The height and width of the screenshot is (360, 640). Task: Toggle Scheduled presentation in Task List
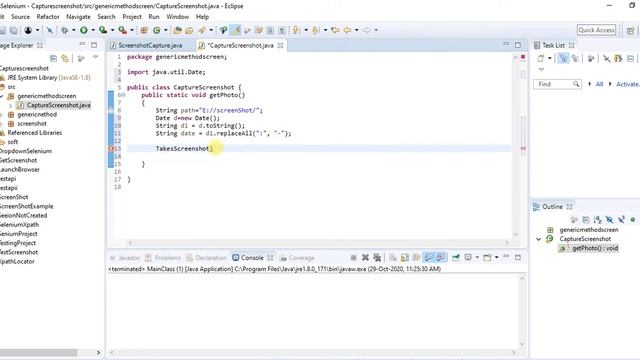click(x=575, y=59)
